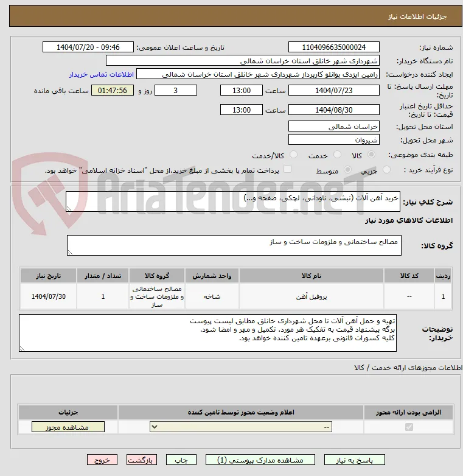Viewport: 463px width, 476px height.
Task: Click the پاسخ به نیاز button
Action: point(354,460)
